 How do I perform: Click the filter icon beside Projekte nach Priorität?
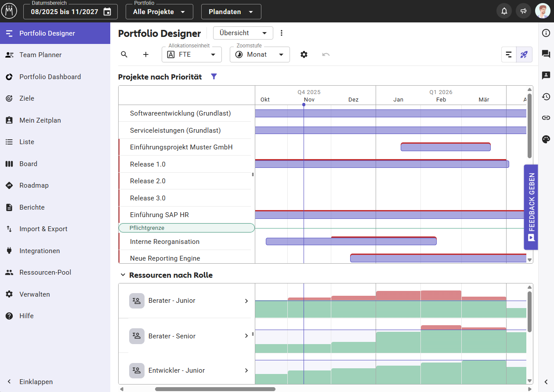point(214,76)
